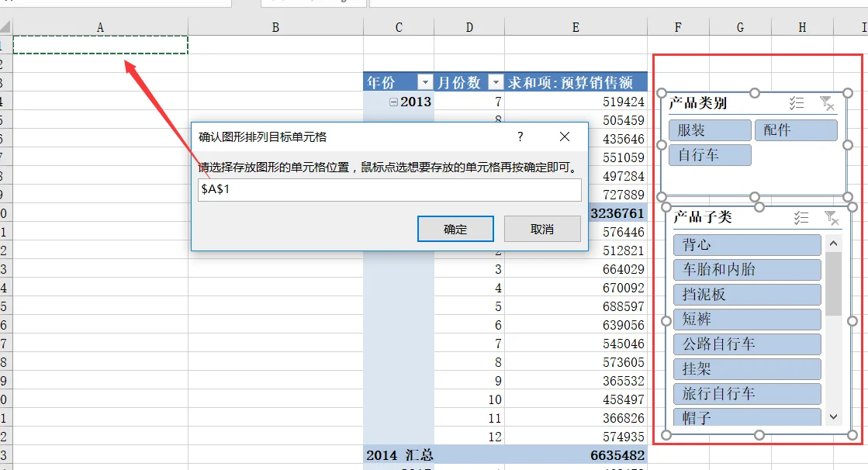868x470 pixels.
Task: Click the scroll-up arrow in 产品子类 slicer
Action: [x=833, y=243]
